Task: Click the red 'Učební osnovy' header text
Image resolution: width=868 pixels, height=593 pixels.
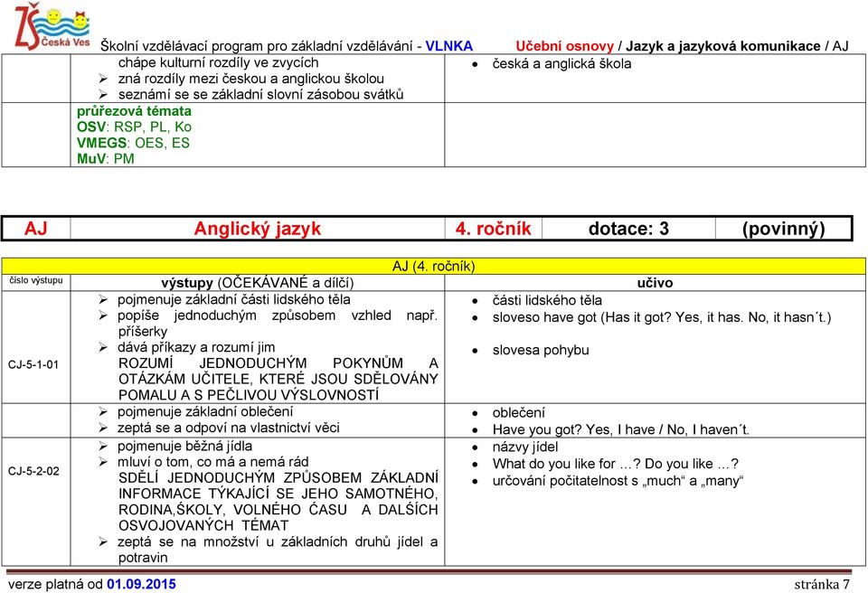Action: click(x=564, y=46)
